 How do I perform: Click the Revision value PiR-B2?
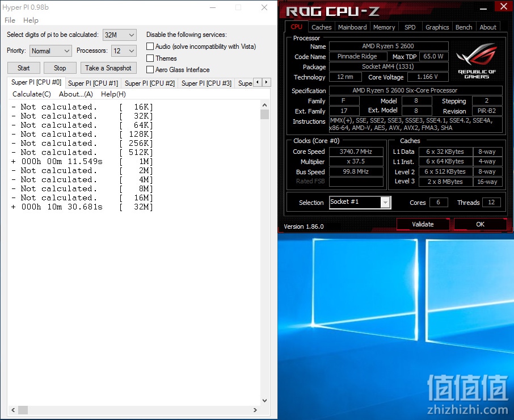pyautogui.click(x=487, y=111)
